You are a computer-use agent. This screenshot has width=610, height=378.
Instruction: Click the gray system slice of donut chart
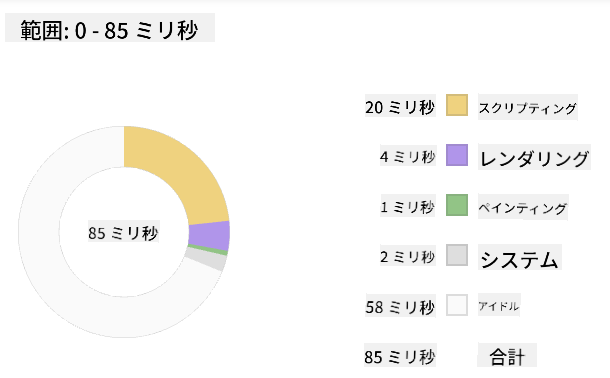pyautogui.click(x=207, y=260)
